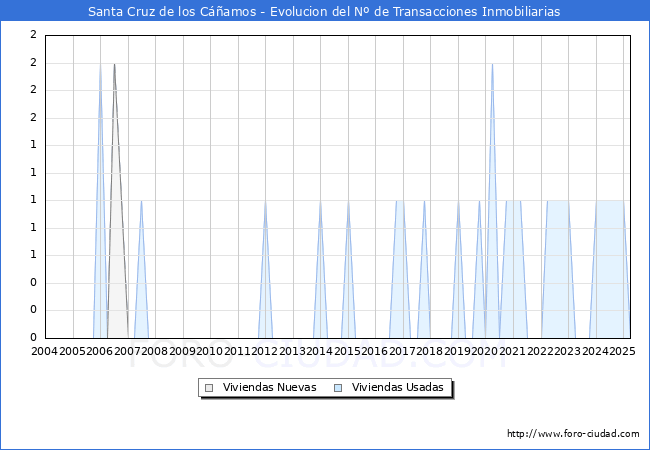Click the 2017 x-axis label
Image resolution: width=650 pixels, height=450 pixels.
pos(402,351)
